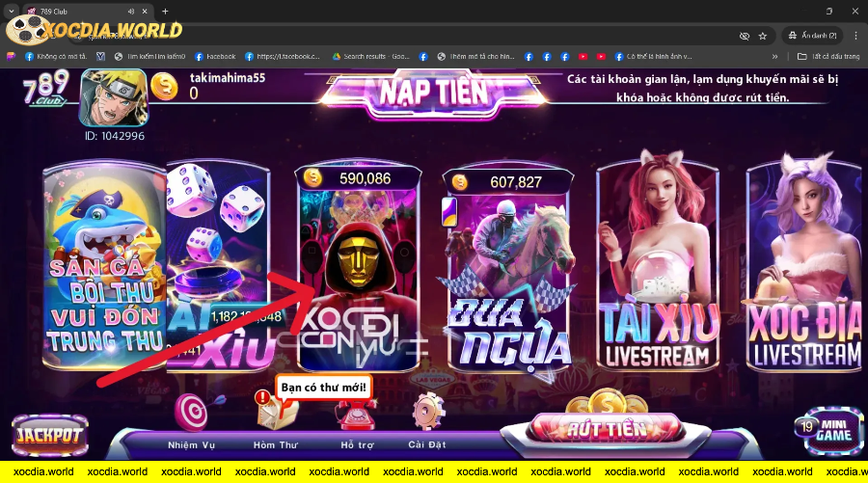Viewport: 868px width, 483px height.
Task: Click the 590,086 jackpot value
Action: 366,178
